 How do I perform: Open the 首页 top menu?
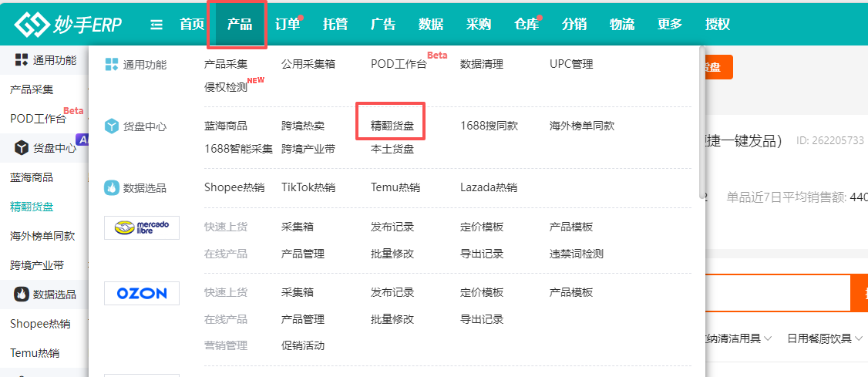[192, 25]
